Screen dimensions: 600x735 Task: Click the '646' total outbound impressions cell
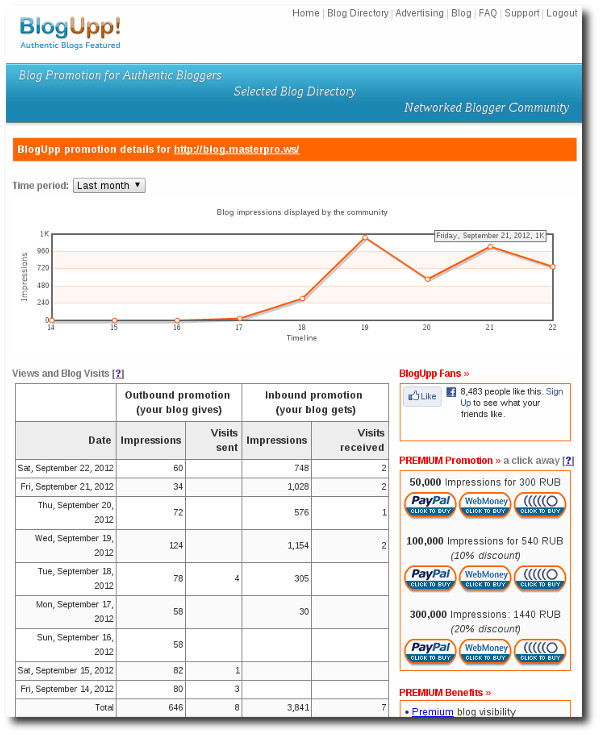150,707
